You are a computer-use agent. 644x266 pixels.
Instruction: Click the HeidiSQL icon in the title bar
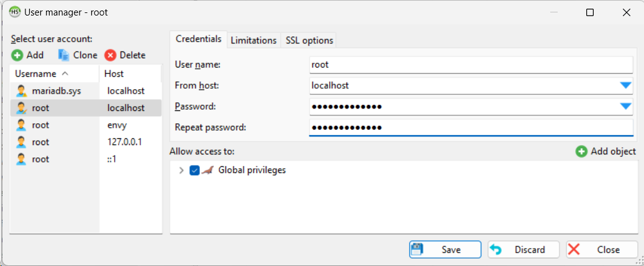click(14, 12)
